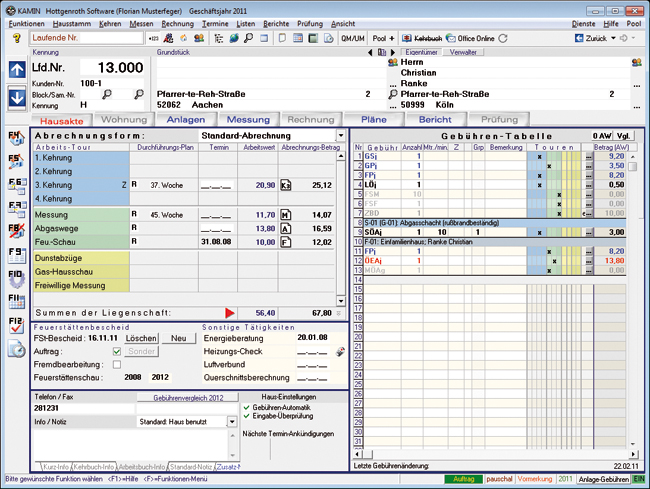Toggle the tour x mark in the GSj row
The width and height of the screenshot is (650, 489).
click(x=539, y=157)
